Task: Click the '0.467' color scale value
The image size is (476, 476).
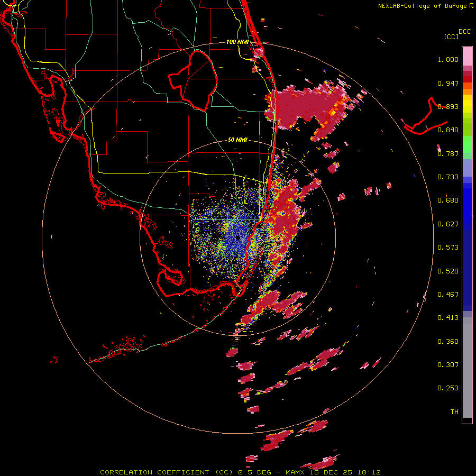Action: 448,295
